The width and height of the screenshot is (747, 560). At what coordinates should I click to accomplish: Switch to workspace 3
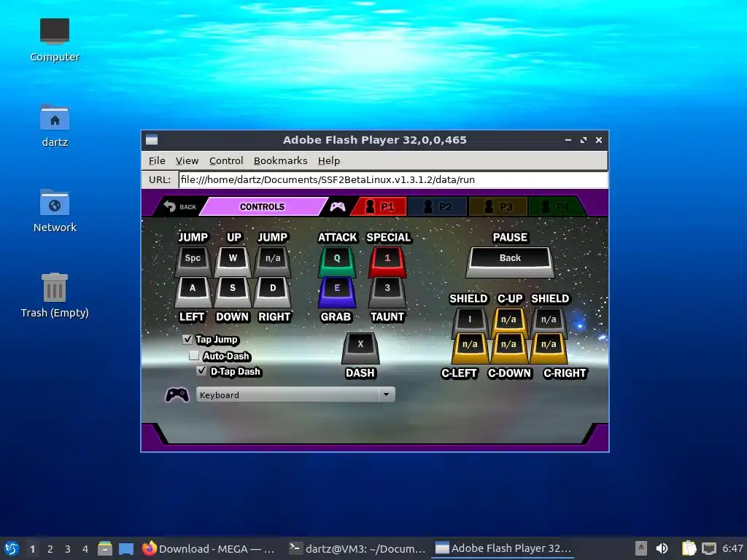point(68,549)
